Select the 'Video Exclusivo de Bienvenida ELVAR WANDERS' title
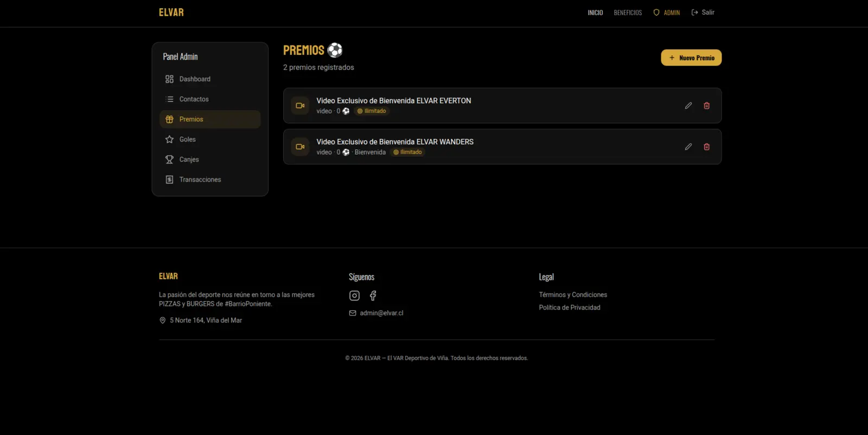Screen dimensions: 868x435 (395, 142)
